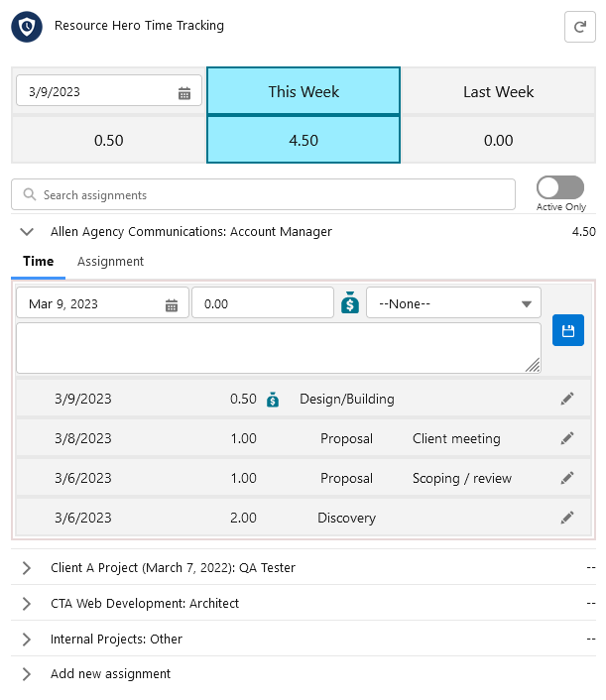The image size is (606, 700).
Task: Enable the Active Only toggle
Action: pos(560,187)
